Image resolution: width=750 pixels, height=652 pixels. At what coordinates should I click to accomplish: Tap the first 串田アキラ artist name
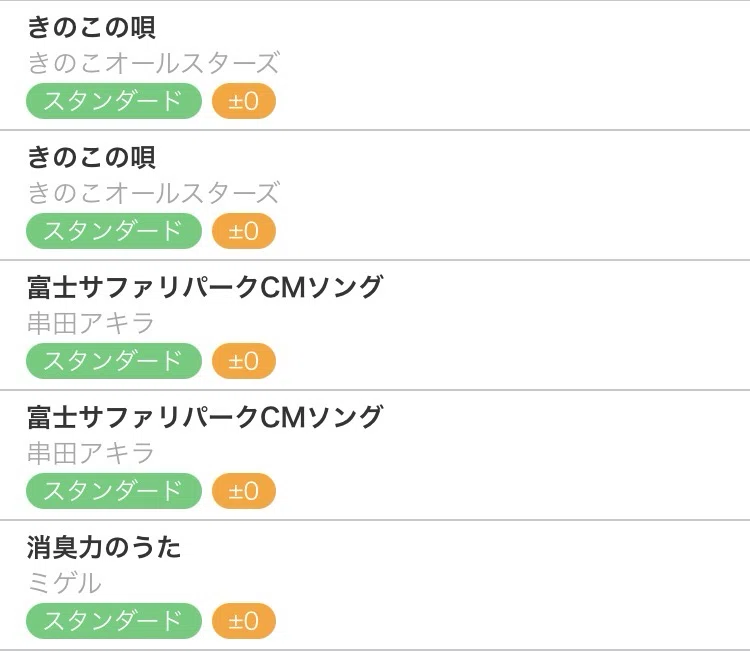(91, 323)
